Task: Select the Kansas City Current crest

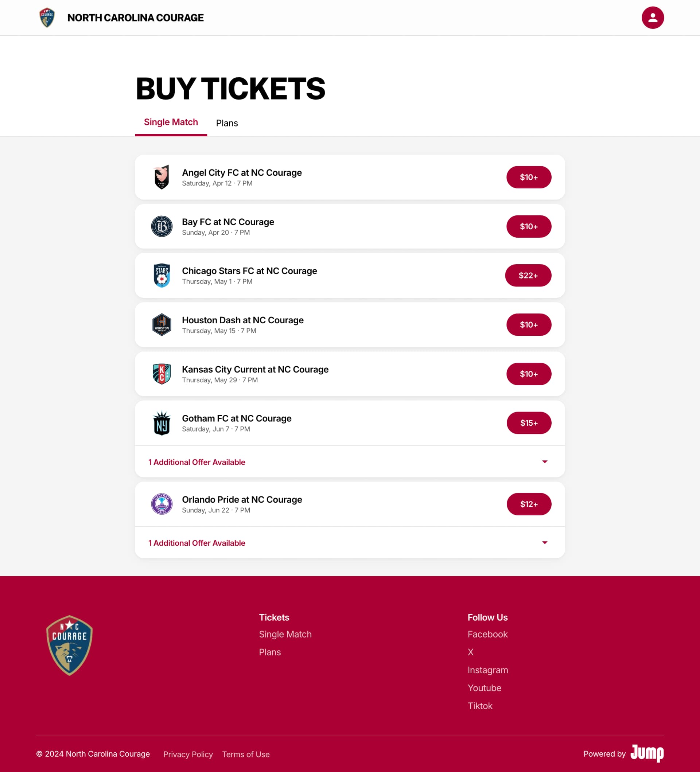Action: coord(162,374)
